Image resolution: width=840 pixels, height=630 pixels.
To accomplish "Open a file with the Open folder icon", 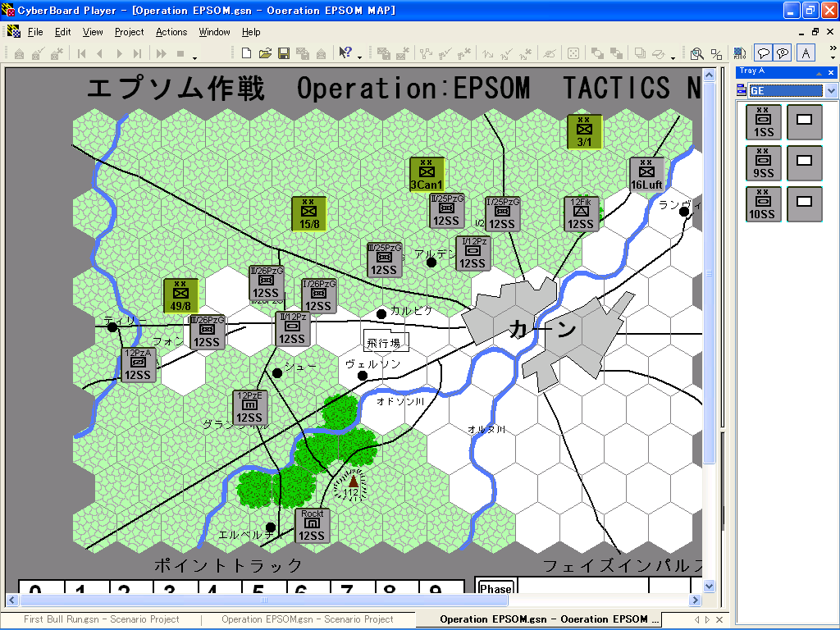I will pos(265,53).
